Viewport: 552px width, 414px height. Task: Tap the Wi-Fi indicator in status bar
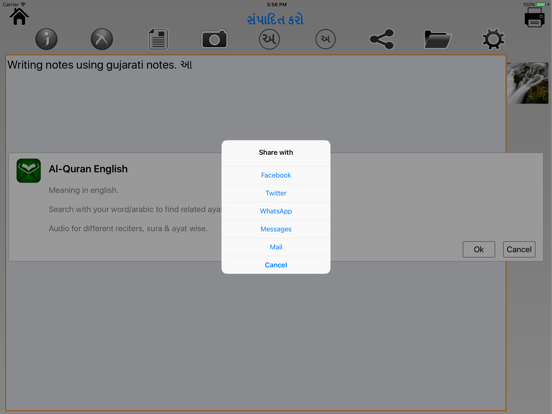point(23,4)
